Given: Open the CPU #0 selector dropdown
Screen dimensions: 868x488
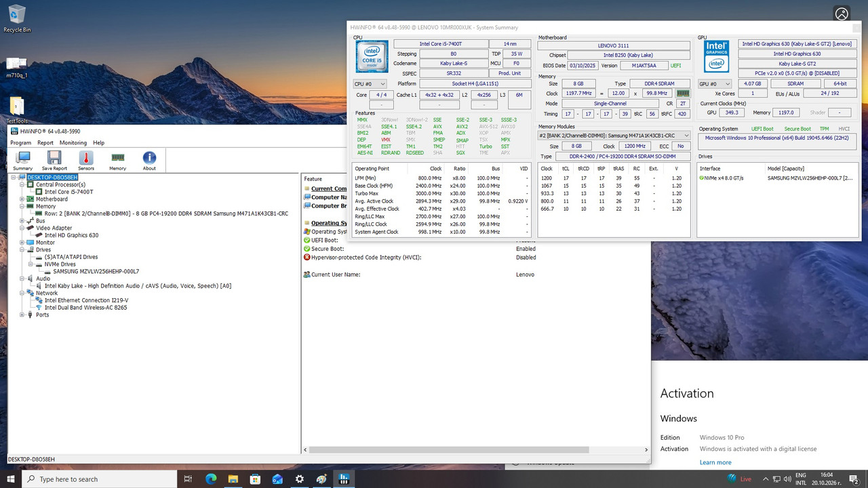Looking at the screenshot, I should point(370,84).
